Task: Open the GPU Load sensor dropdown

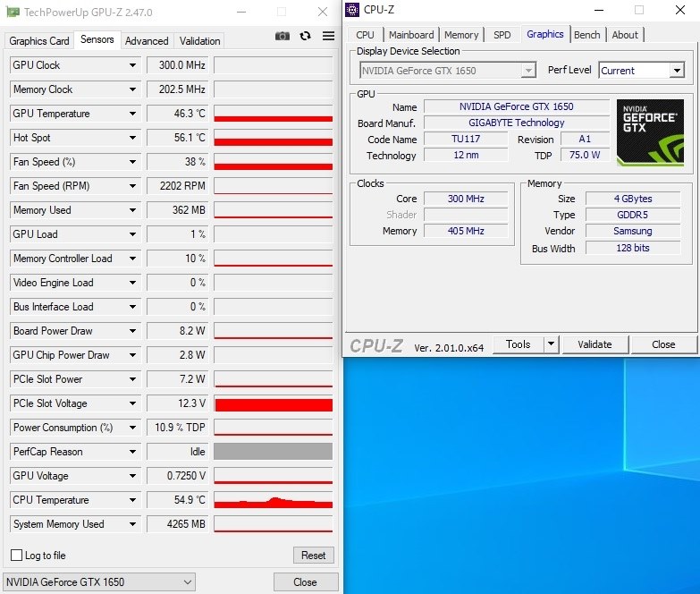Action: click(x=132, y=234)
